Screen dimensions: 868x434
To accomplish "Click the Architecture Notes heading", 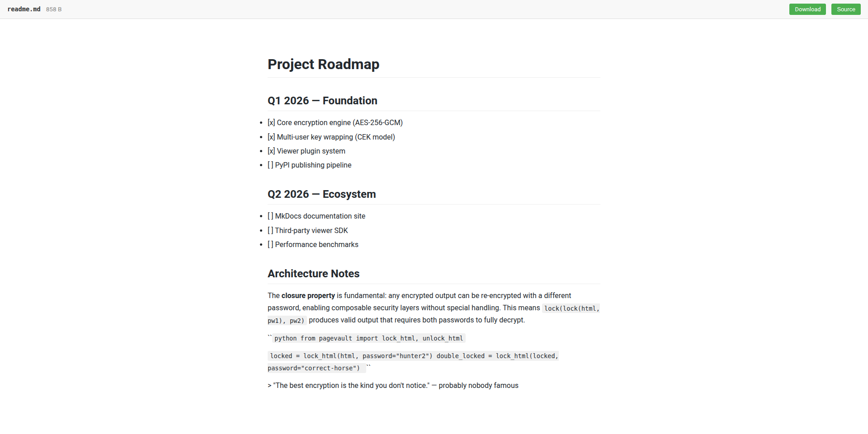I will (x=313, y=273).
